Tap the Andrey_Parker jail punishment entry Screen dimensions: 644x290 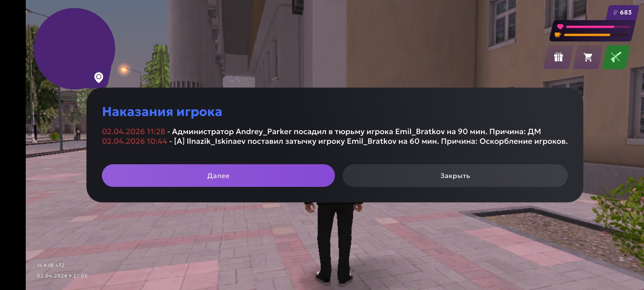tap(322, 131)
